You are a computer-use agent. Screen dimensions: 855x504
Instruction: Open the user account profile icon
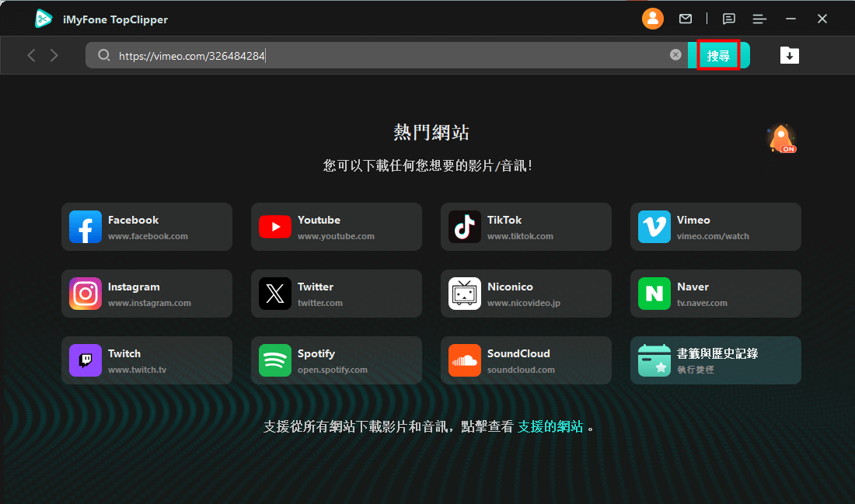tap(652, 19)
